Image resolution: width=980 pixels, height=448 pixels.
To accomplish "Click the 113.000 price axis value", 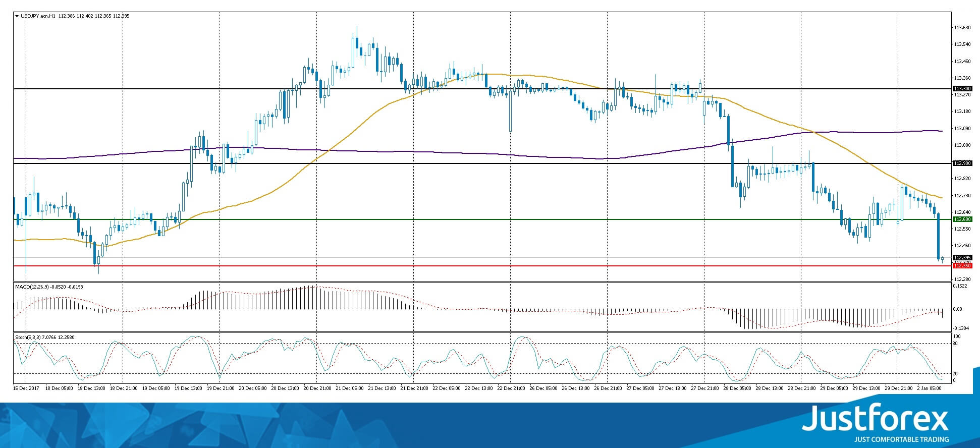I will 962,145.
